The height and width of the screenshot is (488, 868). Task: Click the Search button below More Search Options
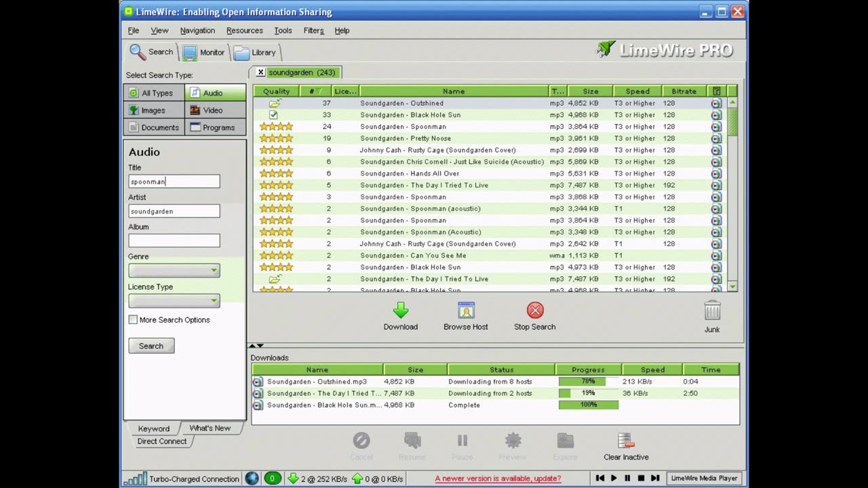(x=151, y=346)
